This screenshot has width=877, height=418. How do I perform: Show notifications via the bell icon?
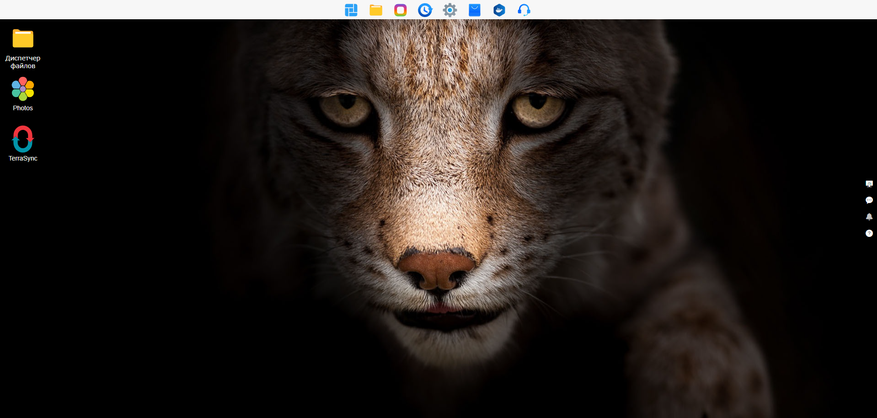869,217
